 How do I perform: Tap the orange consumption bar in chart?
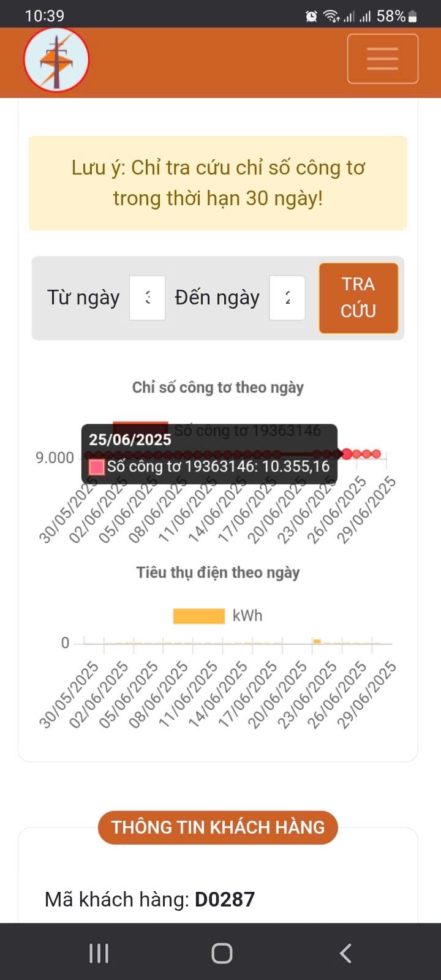(317, 641)
